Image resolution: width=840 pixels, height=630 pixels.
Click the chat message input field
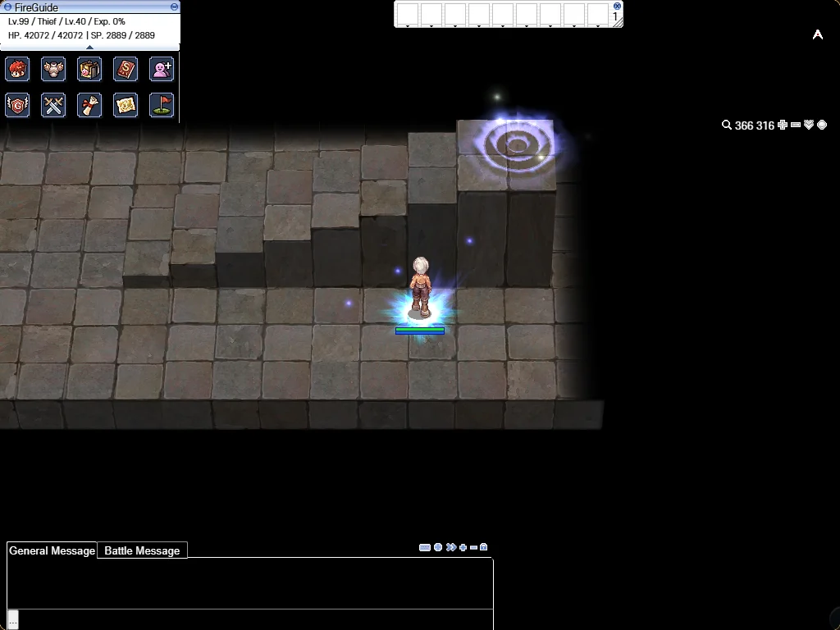pos(256,619)
